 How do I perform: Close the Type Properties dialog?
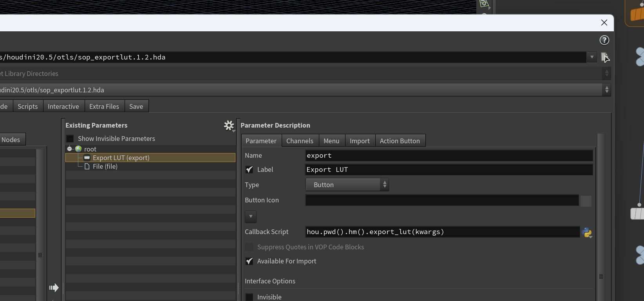point(604,23)
